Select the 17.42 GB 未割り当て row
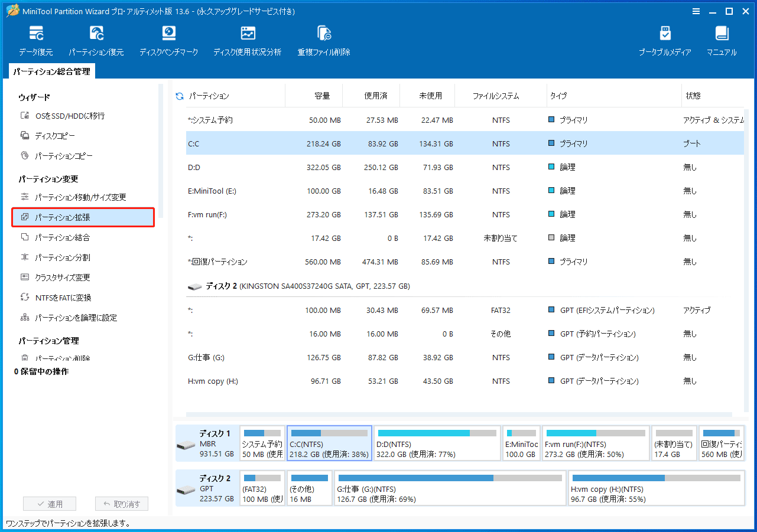 click(464, 238)
